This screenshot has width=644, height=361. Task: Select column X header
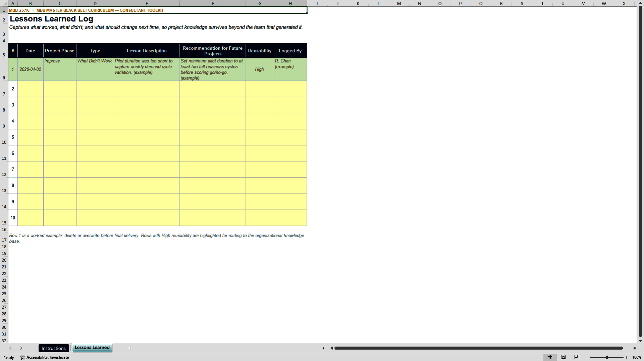(624, 3)
